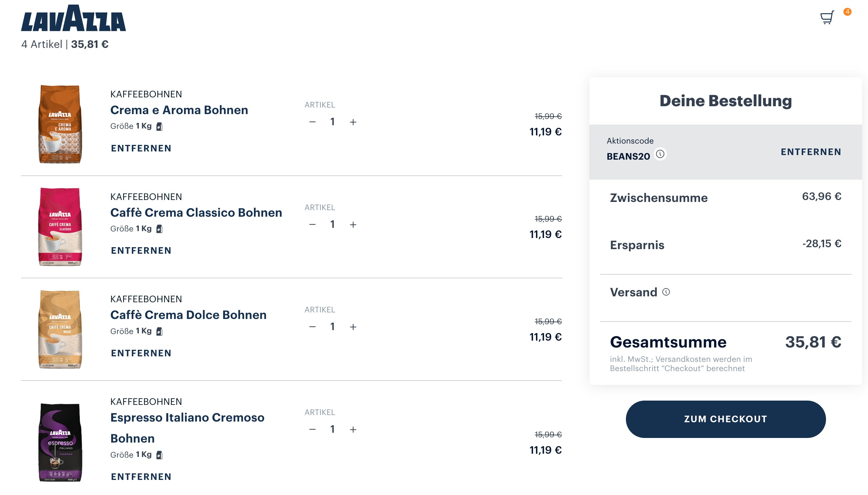868x495 pixels.
Task: Decrease quantity of Caffè Crema Classico Bohnen
Action: pyautogui.click(x=312, y=225)
